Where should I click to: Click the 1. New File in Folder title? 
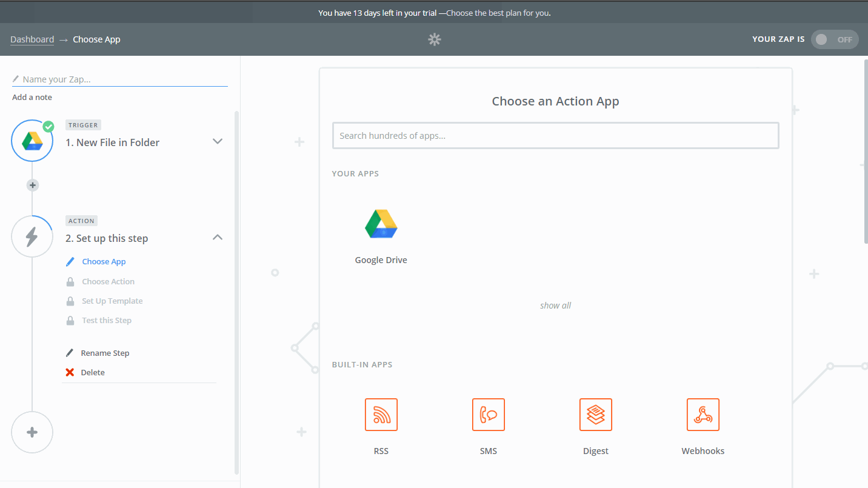coord(113,142)
